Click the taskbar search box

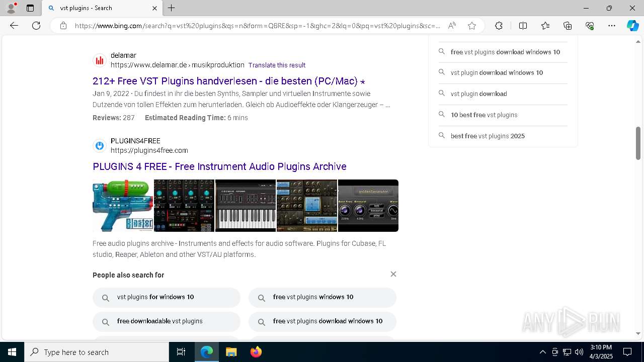(97, 352)
